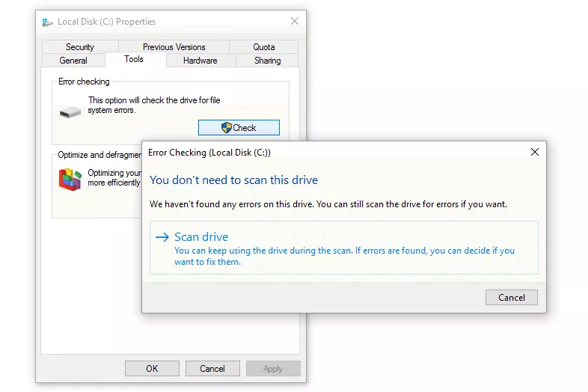
Task: Click the Local Disk Properties title icon
Action: (x=47, y=22)
